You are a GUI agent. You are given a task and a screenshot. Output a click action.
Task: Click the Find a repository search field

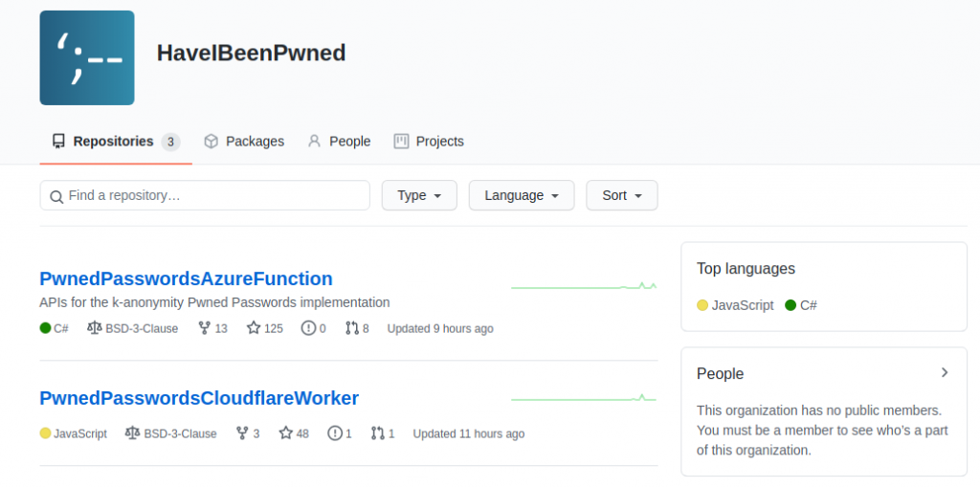point(205,195)
